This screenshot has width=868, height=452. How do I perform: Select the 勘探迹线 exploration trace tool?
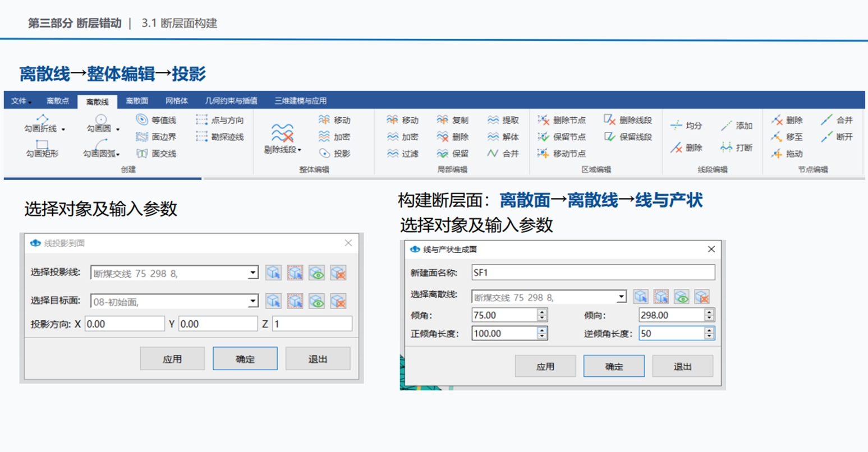(x=219, y=137)
